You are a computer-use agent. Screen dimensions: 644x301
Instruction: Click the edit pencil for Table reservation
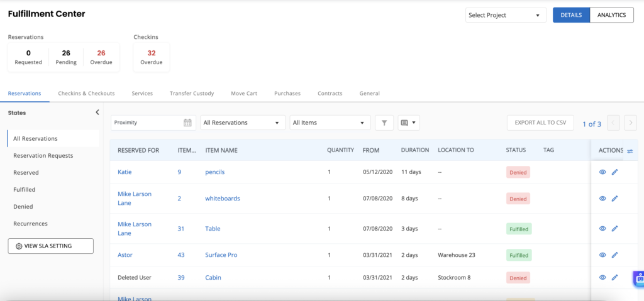pos(614,229)
